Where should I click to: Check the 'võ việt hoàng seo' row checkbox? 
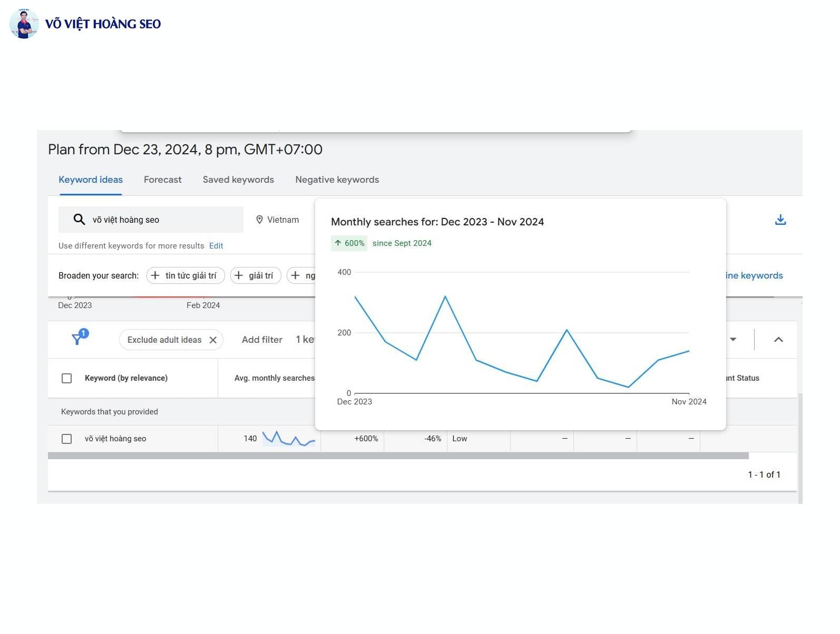tap(67, 439)
